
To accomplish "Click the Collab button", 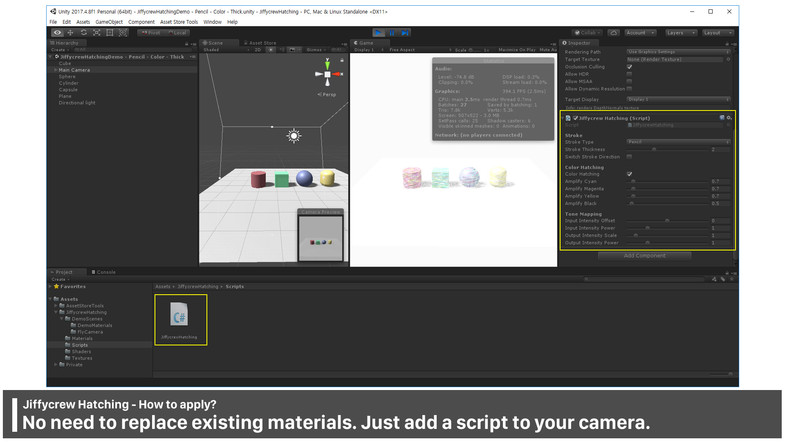I will (x=588, y=33).
